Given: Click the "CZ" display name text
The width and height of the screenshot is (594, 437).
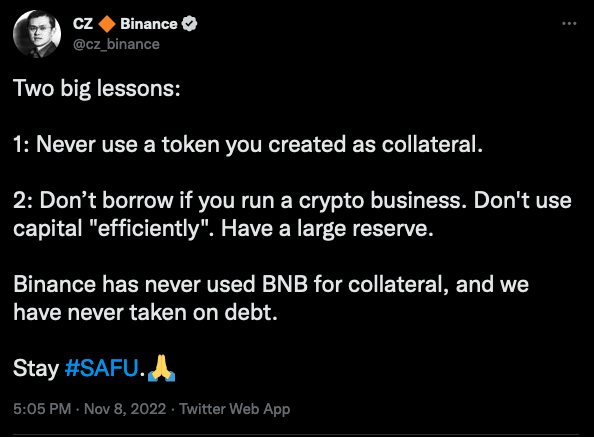Looking at the screenshot, I should click(83, 24).
